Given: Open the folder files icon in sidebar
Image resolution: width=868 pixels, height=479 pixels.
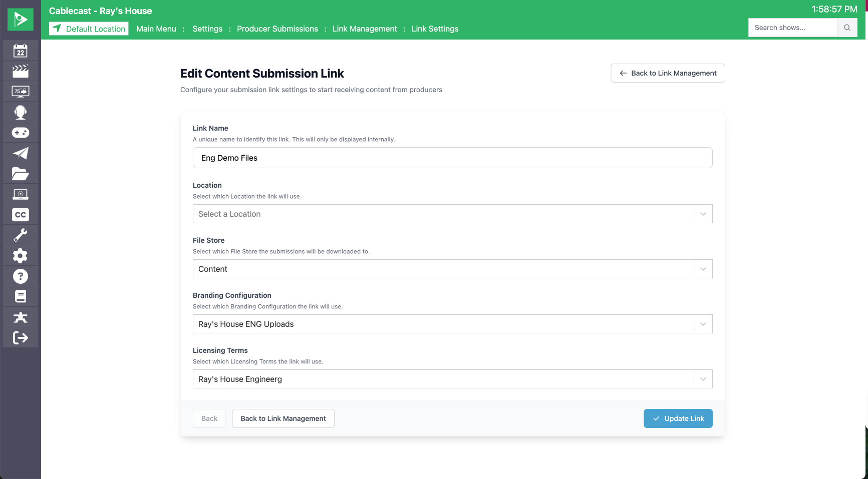Looking at the screenshot, I should point(21,174).
